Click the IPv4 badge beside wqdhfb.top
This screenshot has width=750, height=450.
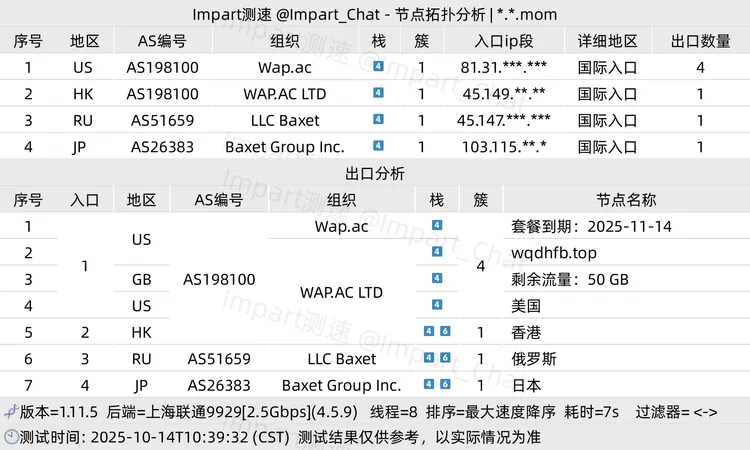pos(436,252)
